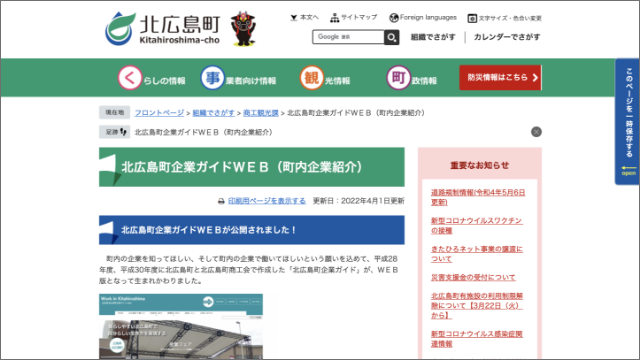Open the 災害支援金の受付について notice link

coord(473,278)
